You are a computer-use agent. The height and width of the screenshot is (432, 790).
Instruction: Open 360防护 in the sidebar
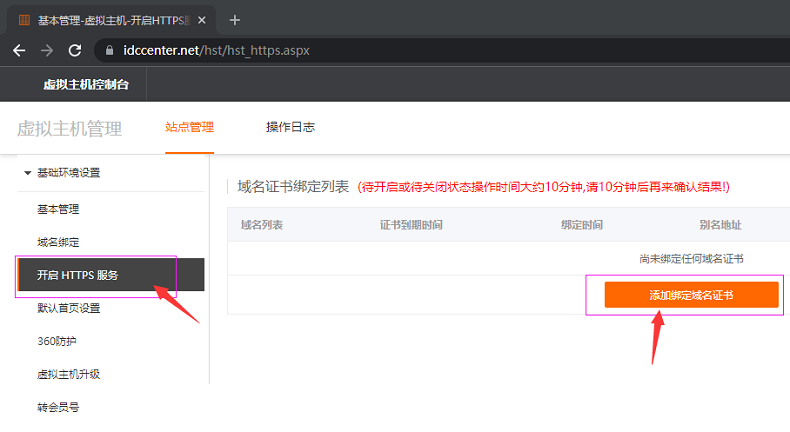point(56,341)
